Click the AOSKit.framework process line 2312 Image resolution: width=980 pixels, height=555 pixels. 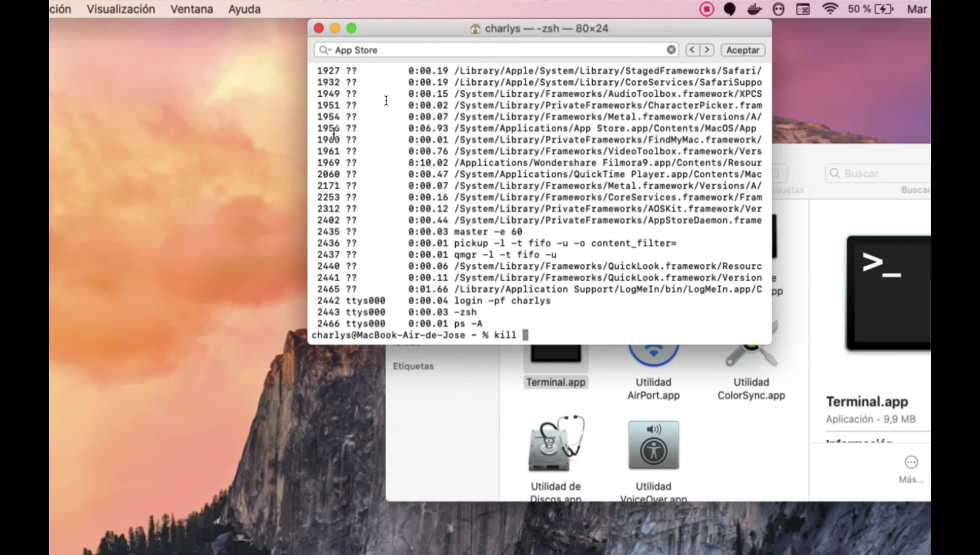pyautogui.click(x=539, y=209)
